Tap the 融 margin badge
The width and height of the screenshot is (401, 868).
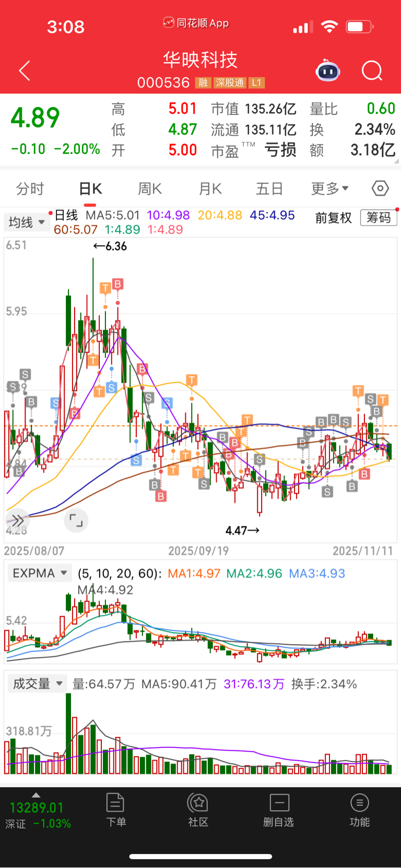tap(203, 83)
